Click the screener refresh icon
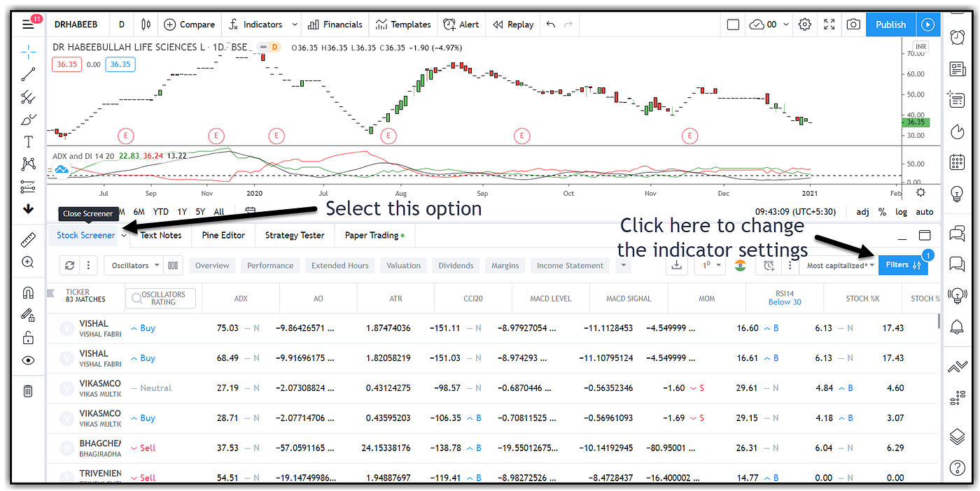 coord(69,266)
